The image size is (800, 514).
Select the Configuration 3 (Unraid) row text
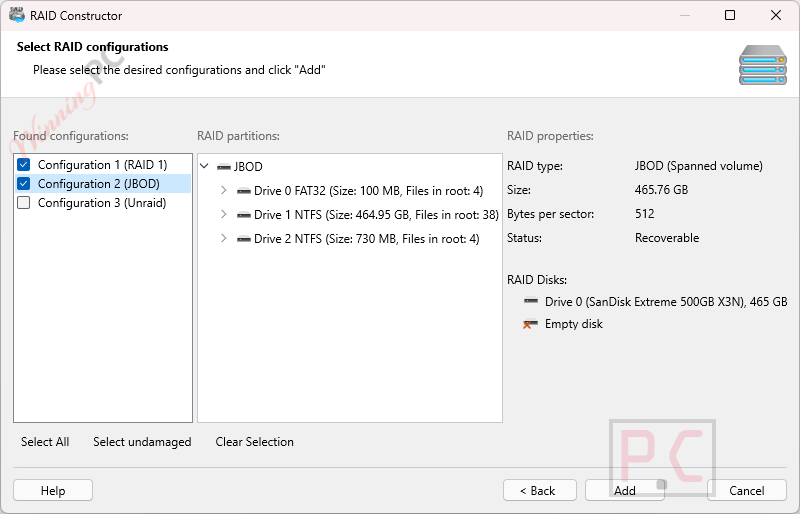(x=102, y=203)
